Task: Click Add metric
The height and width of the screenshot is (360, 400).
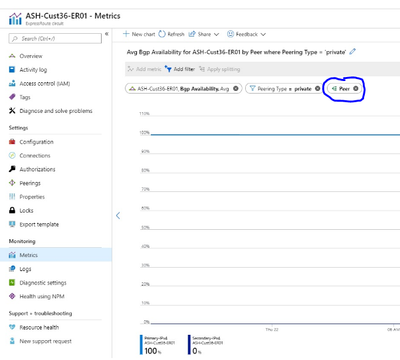Action: pyautogui.click(x=144, y=69)
